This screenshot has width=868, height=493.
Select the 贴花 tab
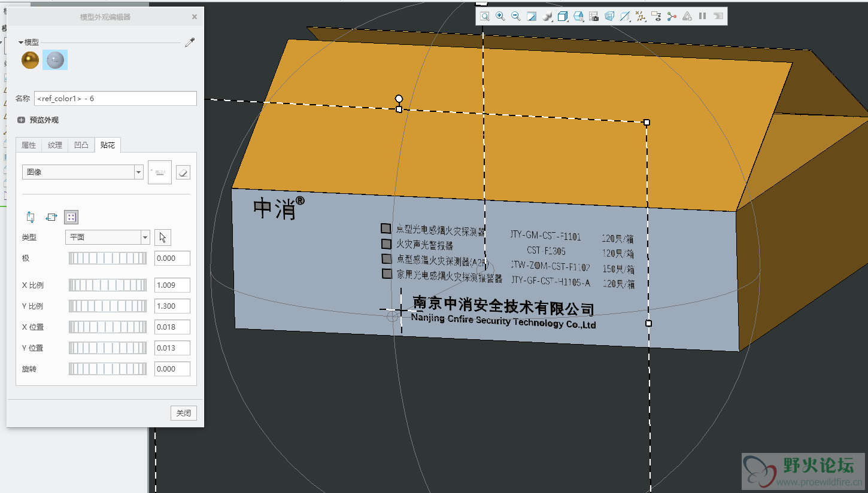click(x=108, y=145)
